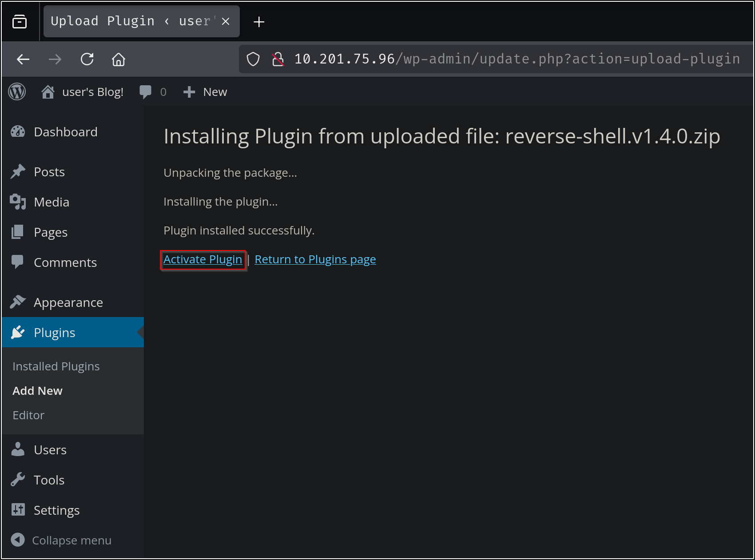755x560 pixels.
Task: Open Settings in the admin sidebar
Action: coord(56,510)
